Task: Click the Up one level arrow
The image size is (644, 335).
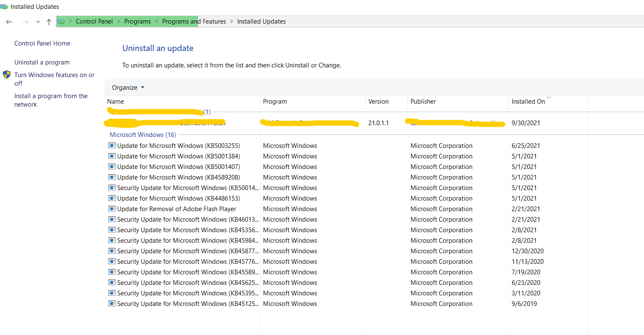Action: pyautogui.click(x=49, y=22)
